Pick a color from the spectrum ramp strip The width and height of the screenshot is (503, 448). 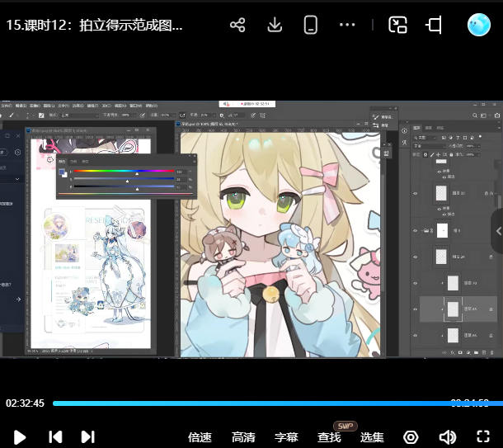point(125,194)
